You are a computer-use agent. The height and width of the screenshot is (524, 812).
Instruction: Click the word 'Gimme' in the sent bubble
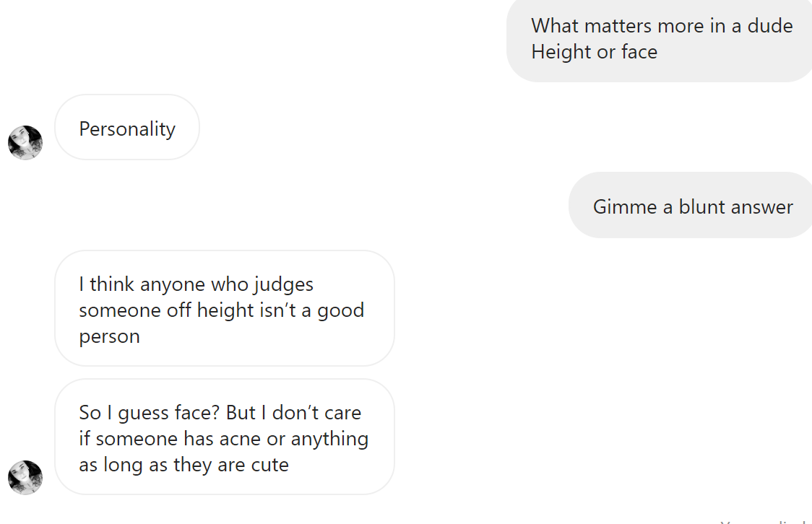point(625,207)
